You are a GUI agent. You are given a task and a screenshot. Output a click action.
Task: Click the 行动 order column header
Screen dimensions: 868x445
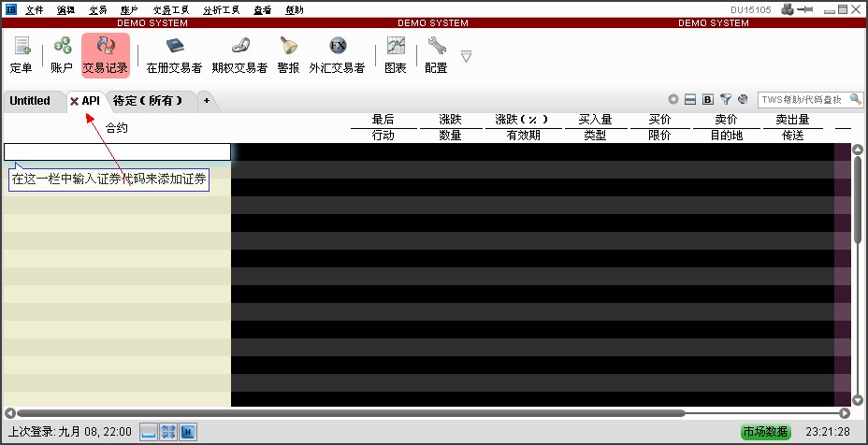[383, 136]
